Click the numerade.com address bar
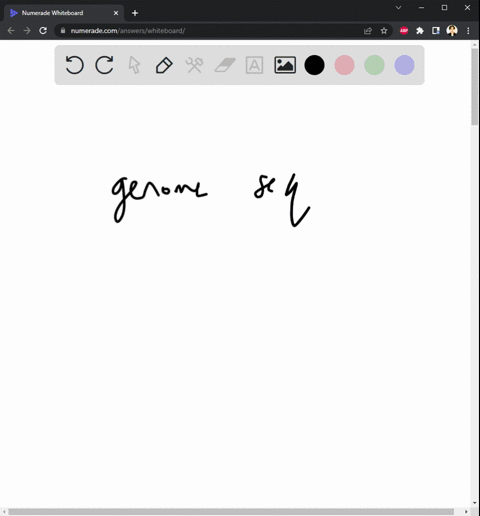Viewport: 480px width, 516px height. tap(223, 31)
